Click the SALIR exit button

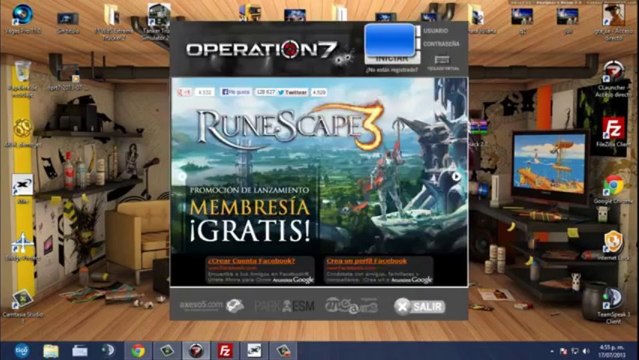click(x=420, y=307)
